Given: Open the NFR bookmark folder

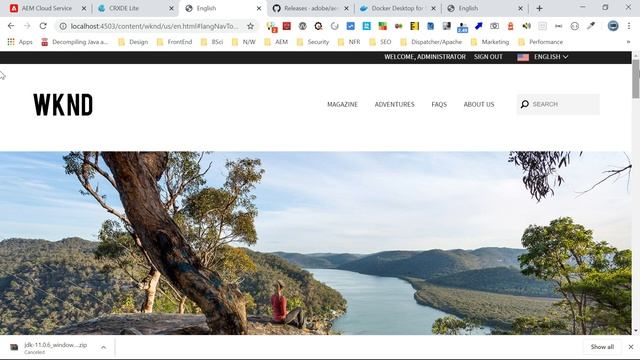Looking at the screenshot, I should [349, 42].
